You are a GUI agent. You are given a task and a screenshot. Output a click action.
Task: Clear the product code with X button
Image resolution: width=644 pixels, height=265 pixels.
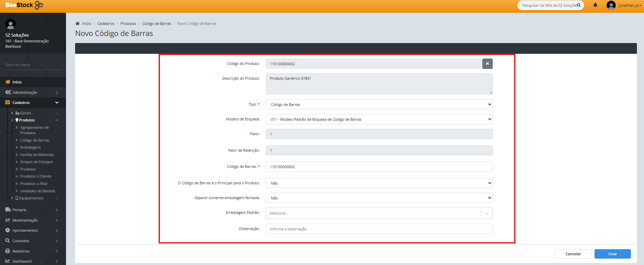tap(487, 64)
